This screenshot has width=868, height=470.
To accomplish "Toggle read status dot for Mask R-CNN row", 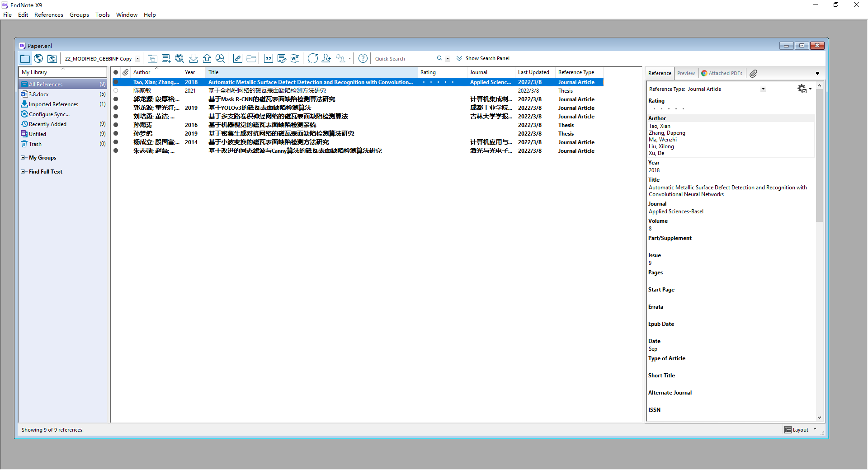I will coord(116,99).
